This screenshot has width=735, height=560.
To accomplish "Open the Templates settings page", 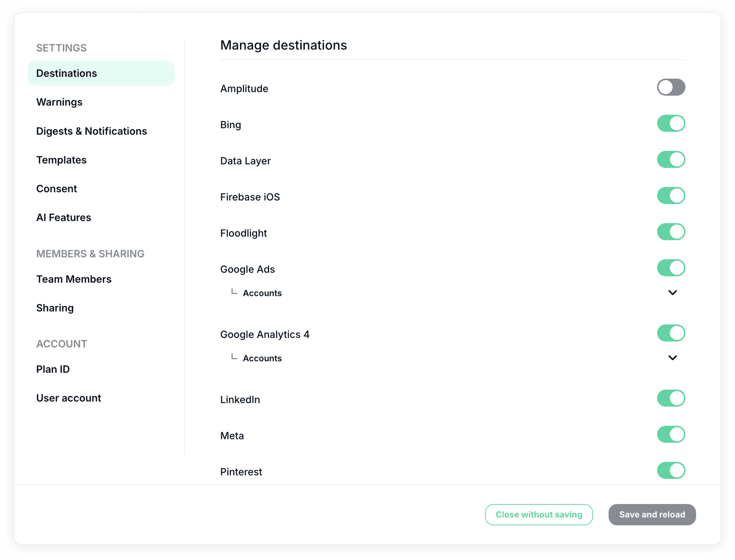I will pos(62,160).
